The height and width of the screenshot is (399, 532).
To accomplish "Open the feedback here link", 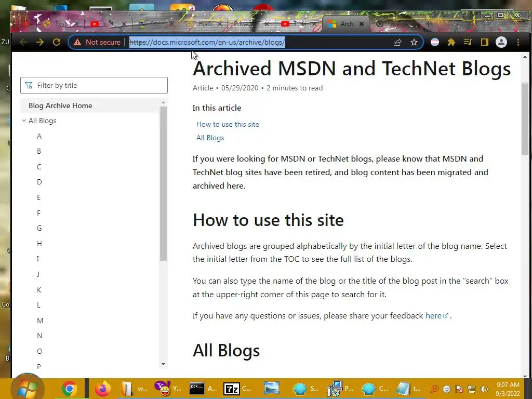I will pyautogui.click(x=436, y=315).
